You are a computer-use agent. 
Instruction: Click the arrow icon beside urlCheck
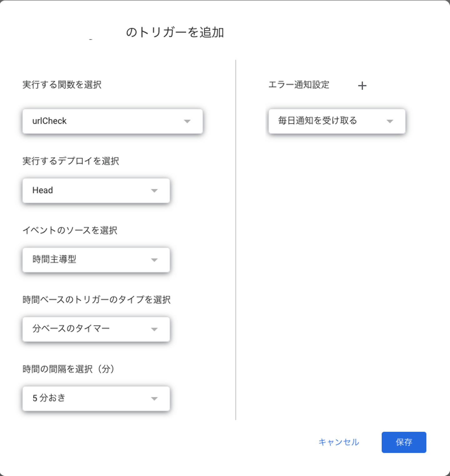[x=187, y=121]
